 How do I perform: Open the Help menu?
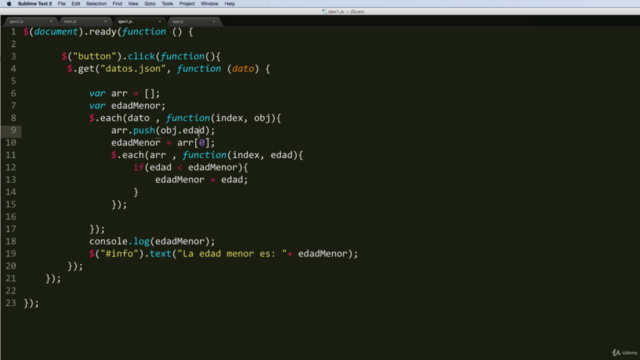point(230,4)
